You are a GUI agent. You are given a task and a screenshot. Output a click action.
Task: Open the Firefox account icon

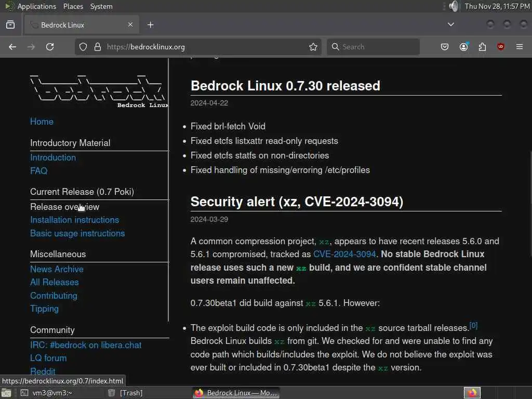(x=464, y=47)
